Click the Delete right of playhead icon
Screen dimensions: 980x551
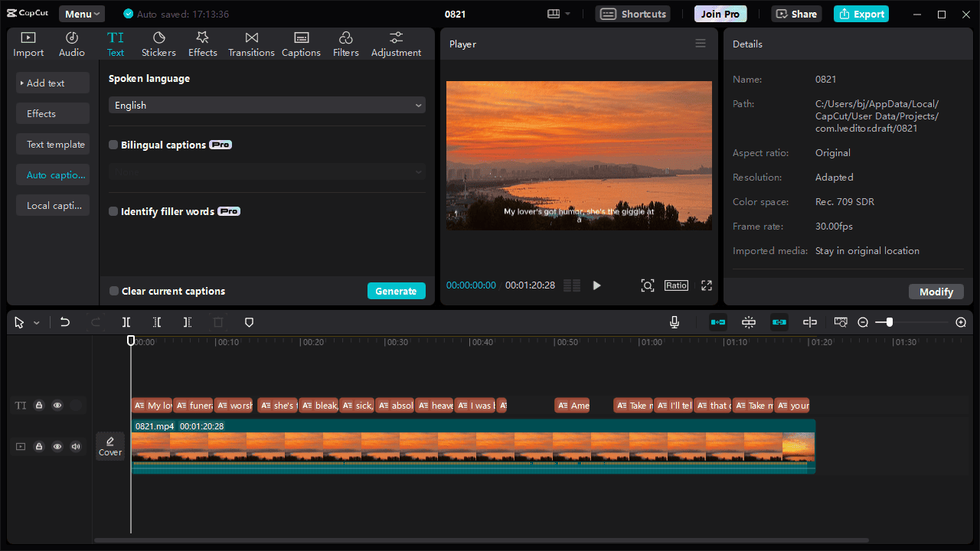click(x=188, y=322)
